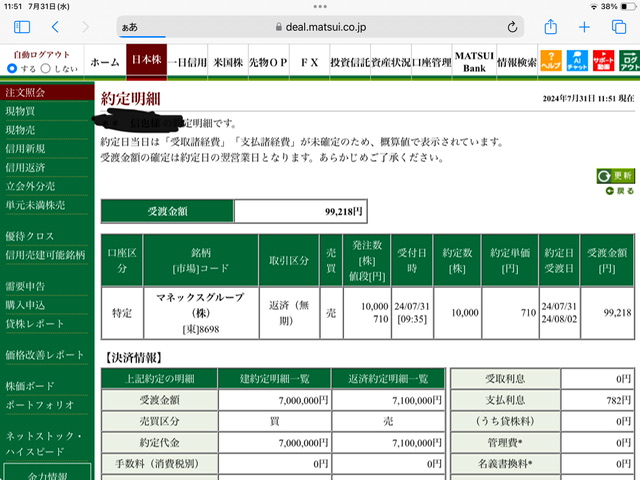640x480 pixels.
Task: Select 注文照会 in the sidebar
Action: [x=47, y=92]
